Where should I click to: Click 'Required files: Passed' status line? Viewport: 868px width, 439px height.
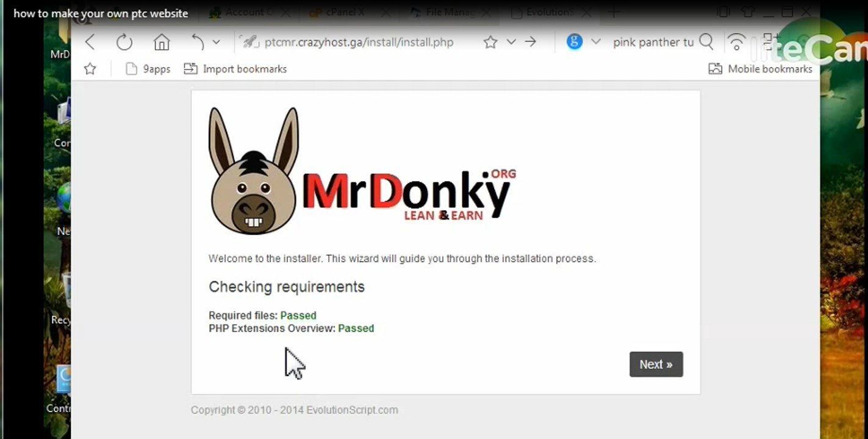262,316
